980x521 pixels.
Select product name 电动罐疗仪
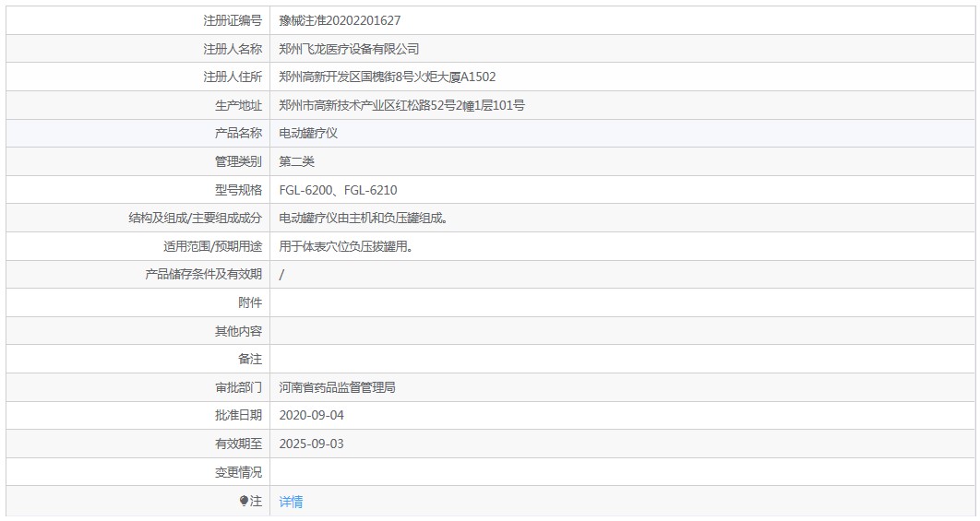308,133
